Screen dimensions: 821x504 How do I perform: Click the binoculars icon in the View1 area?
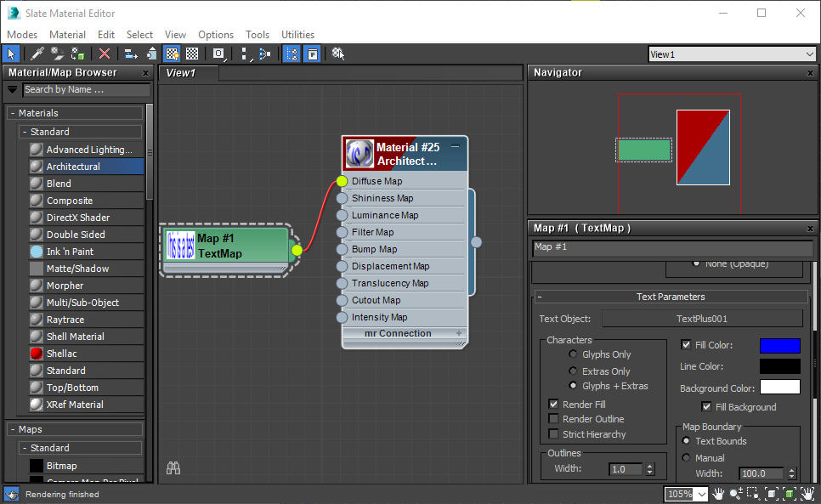click(173, 467)
